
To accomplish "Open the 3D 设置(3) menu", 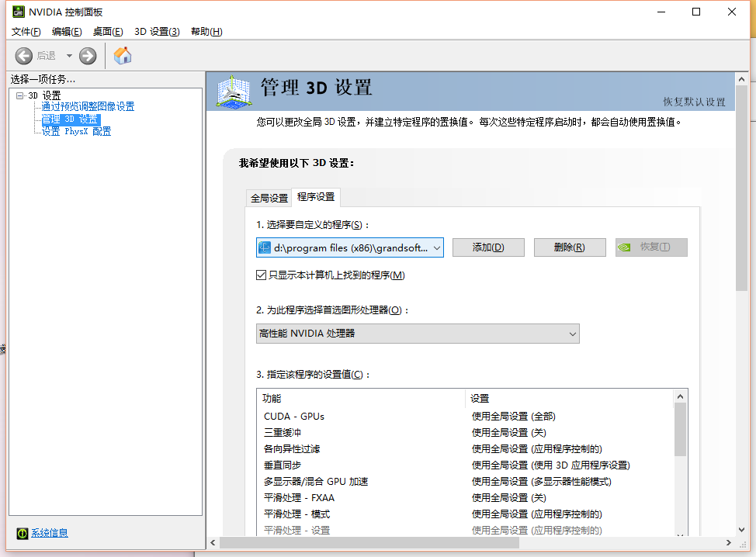I will [158, 32].
